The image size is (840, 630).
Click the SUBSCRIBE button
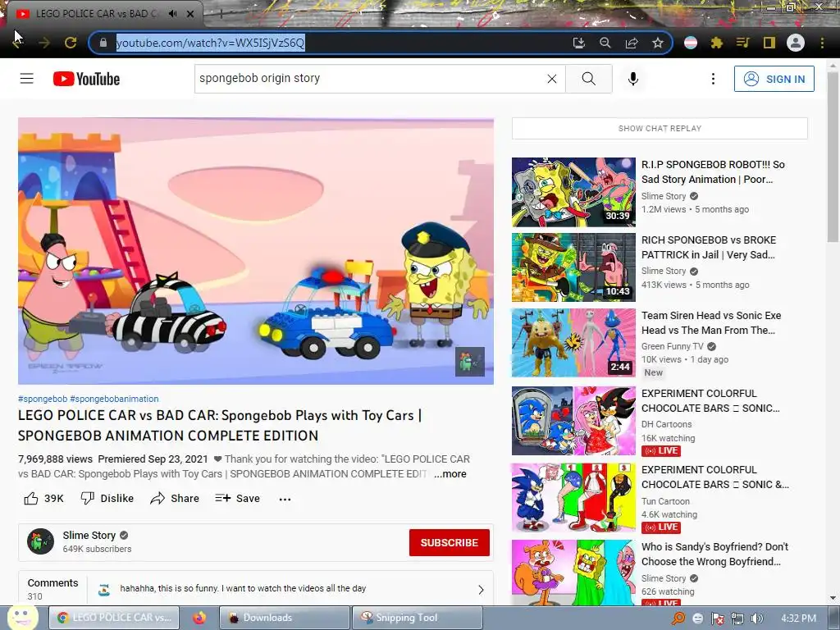coord(450,543)
